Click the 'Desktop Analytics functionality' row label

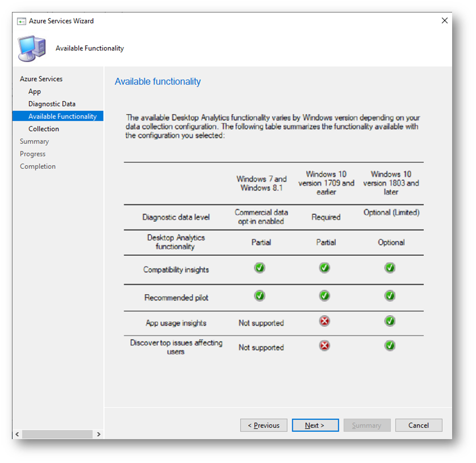176,242
